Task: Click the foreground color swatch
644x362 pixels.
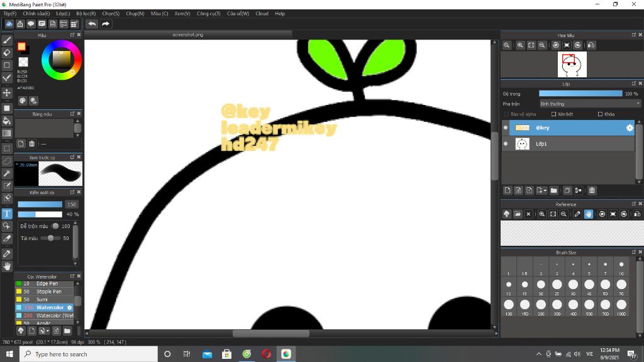Action: (21, 47)
